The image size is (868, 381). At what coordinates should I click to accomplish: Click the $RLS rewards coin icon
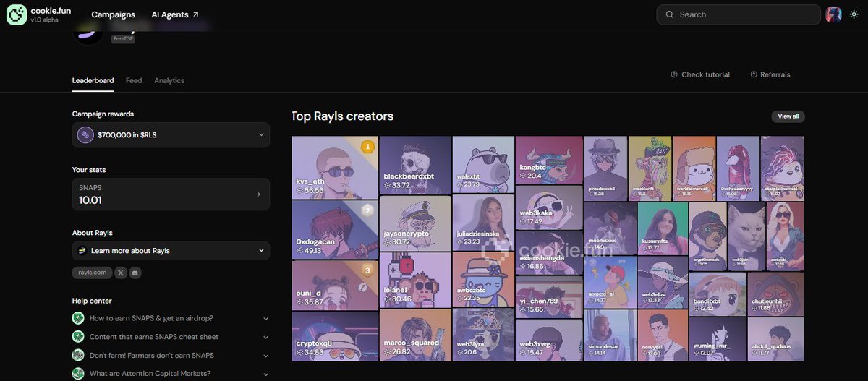(x=86, y=134)
